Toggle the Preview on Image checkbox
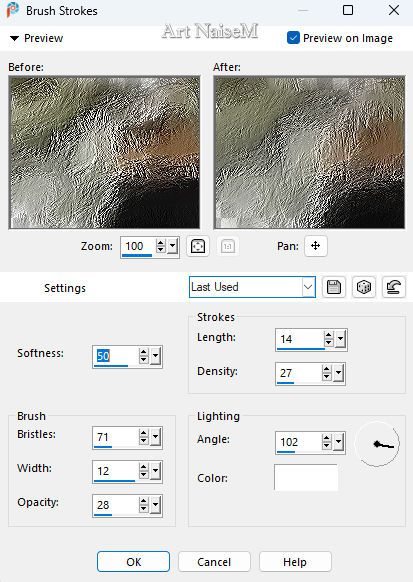 (293, 38)
